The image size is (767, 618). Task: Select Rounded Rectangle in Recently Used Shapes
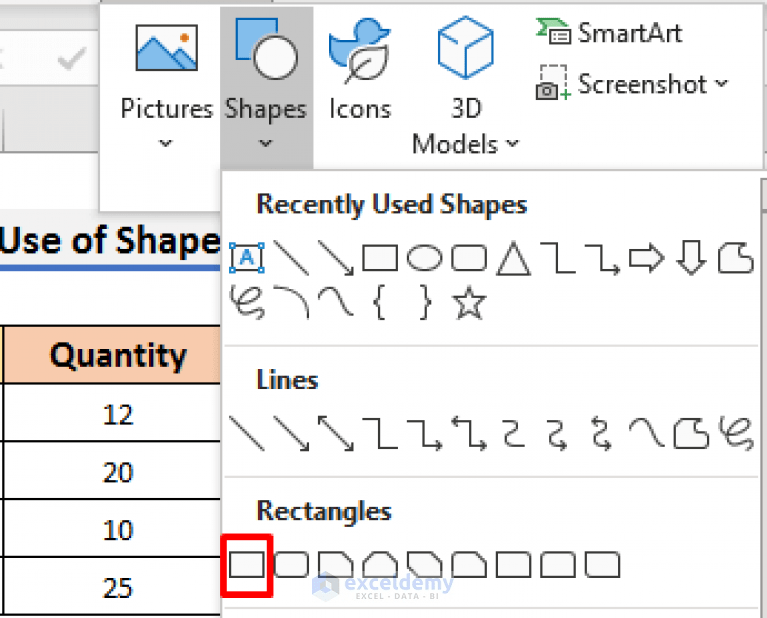click(x=469, y=257)
